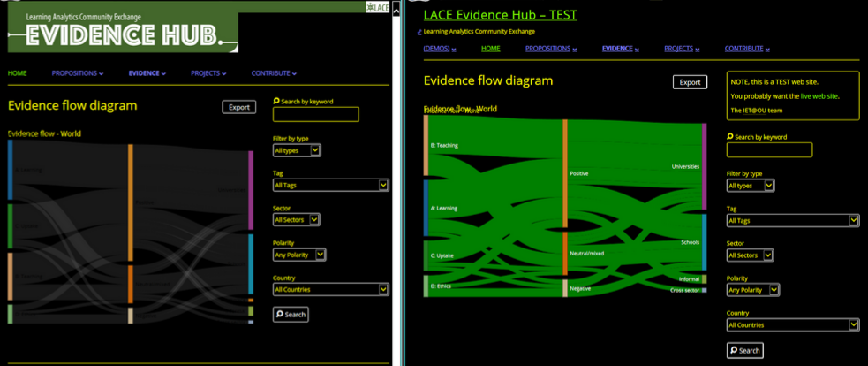Viewport: 868px width, 366px height.
Task: Open the All Tags dropdown in the right window
Action: click(x=793, y=221)
